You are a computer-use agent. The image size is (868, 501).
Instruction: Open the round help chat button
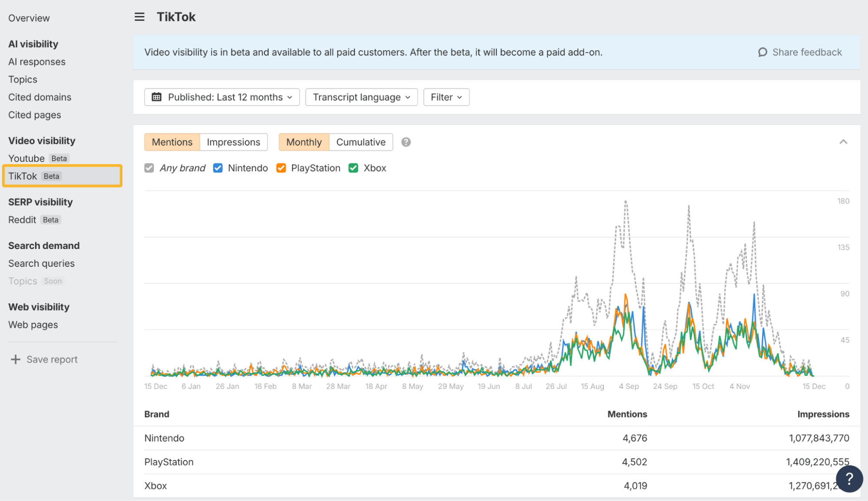(849, 478)
